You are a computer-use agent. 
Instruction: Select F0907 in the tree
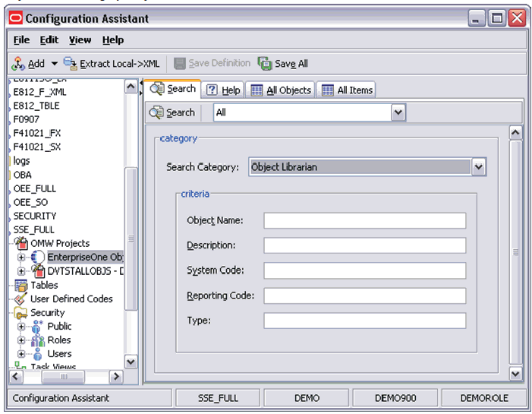(26, 119)
